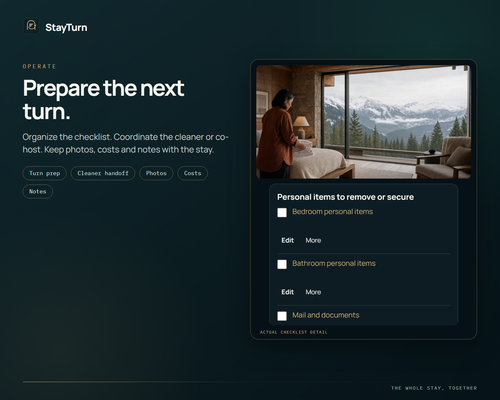The height and width of the screenshot is (400, 500).
Task: Click the Personal items to remove heading
Action: pyautogui.click(x=345, y=197)
